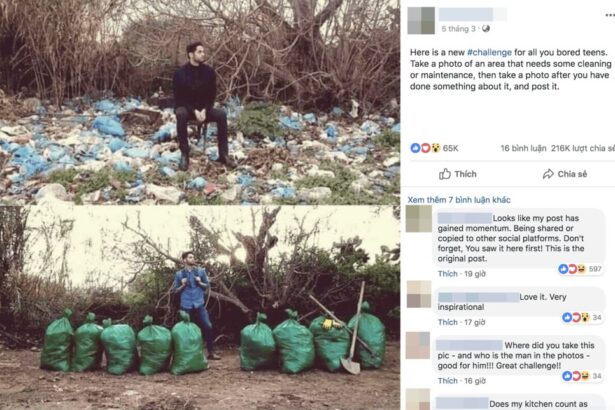Click the Chia sẻ share arrow icon
Image resolution: width=615 pixels, height=410 pixels.
pos(548,174)
